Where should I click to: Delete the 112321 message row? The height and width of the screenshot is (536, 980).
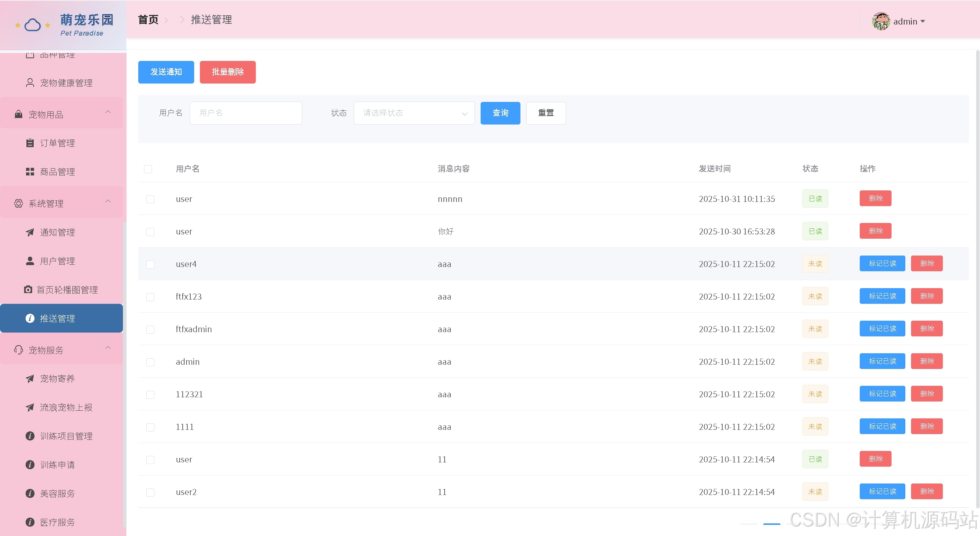point(927,394)
